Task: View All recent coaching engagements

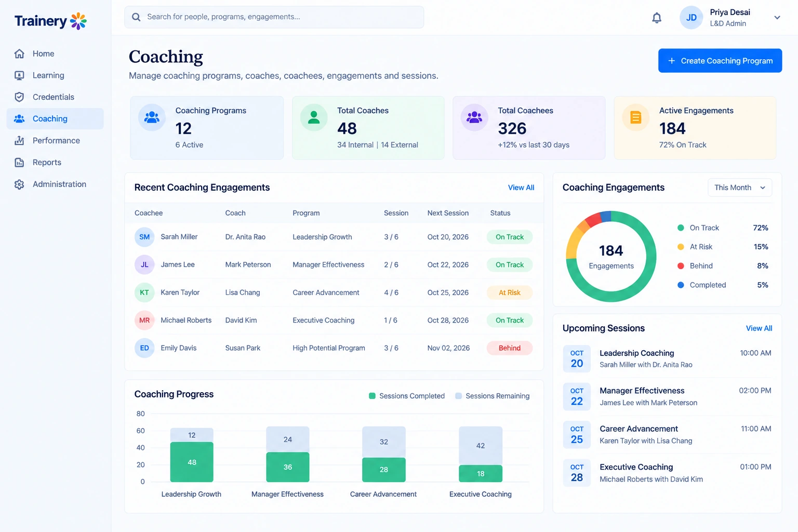Action: [521, 188]
